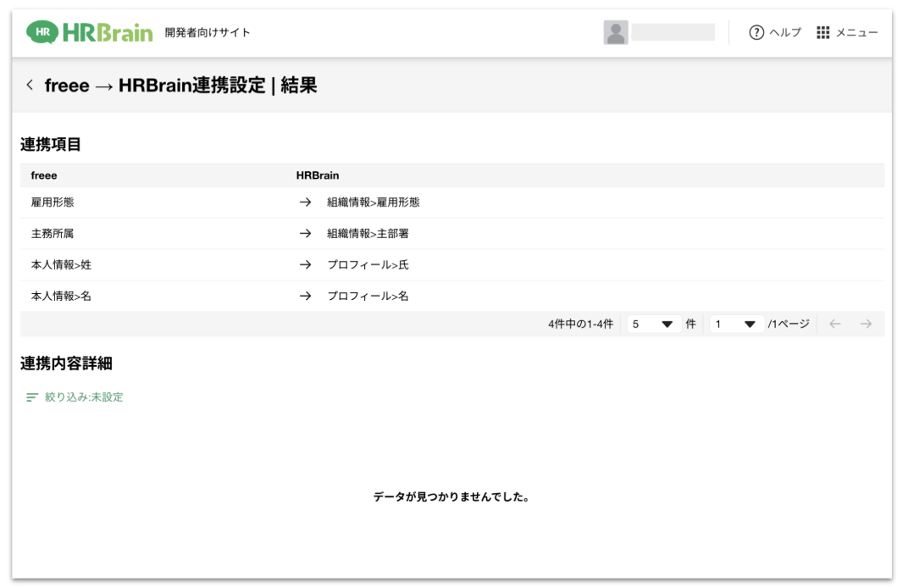Click the プロフィール>名 mapping cell
The height and width of the screenshot is (588, 903).
point(368,297)
